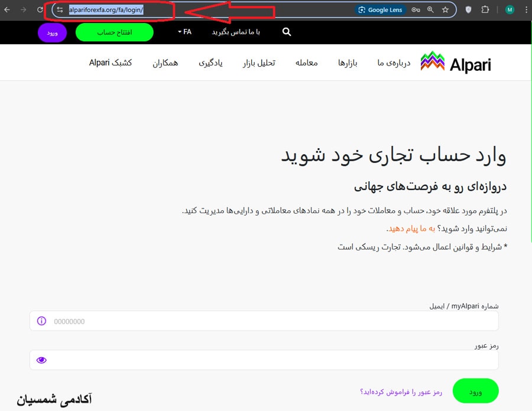The height and width of the screenshot is (411, 532).
Task: Open the Chrome three-dot menu
Action: [526, 10]
